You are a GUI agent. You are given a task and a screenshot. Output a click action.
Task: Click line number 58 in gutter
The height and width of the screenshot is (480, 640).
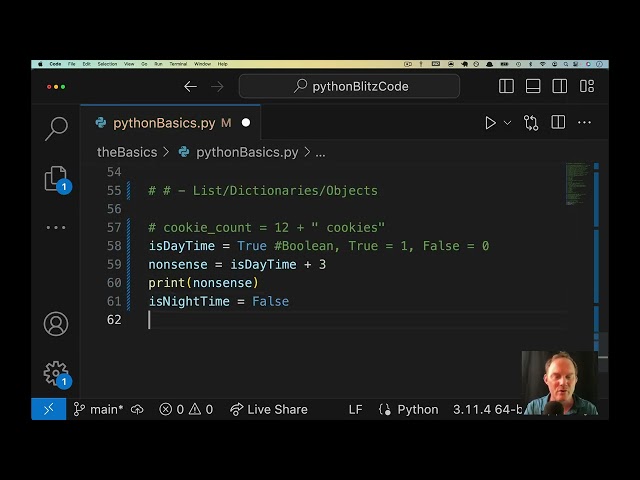(114, 246)
